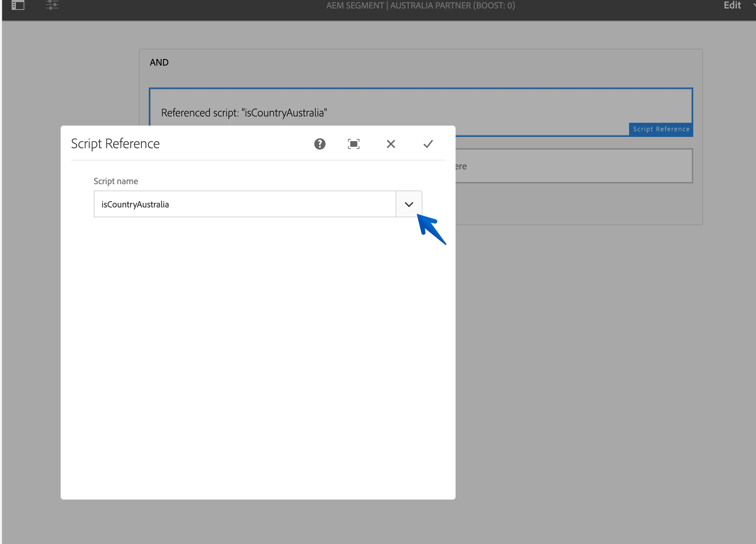
Task: Click the empty white area inside dialog
Action: pyautogui.click(x=257, y=353)
